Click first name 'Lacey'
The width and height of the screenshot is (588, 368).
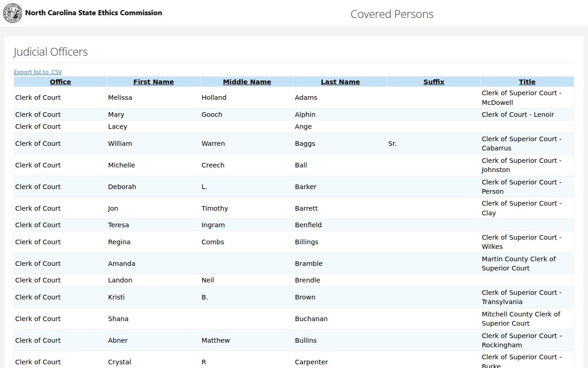(x=118, y=126)
